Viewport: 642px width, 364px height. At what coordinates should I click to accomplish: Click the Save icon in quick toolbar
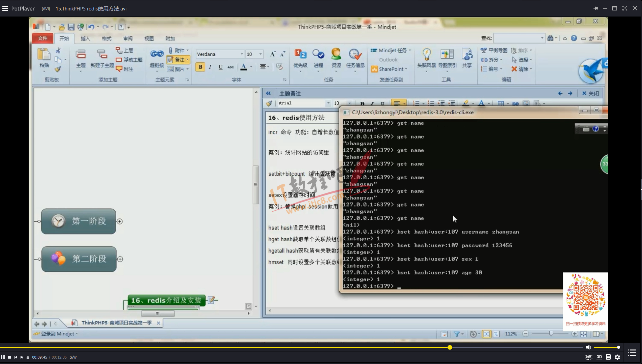click(71, 27)
